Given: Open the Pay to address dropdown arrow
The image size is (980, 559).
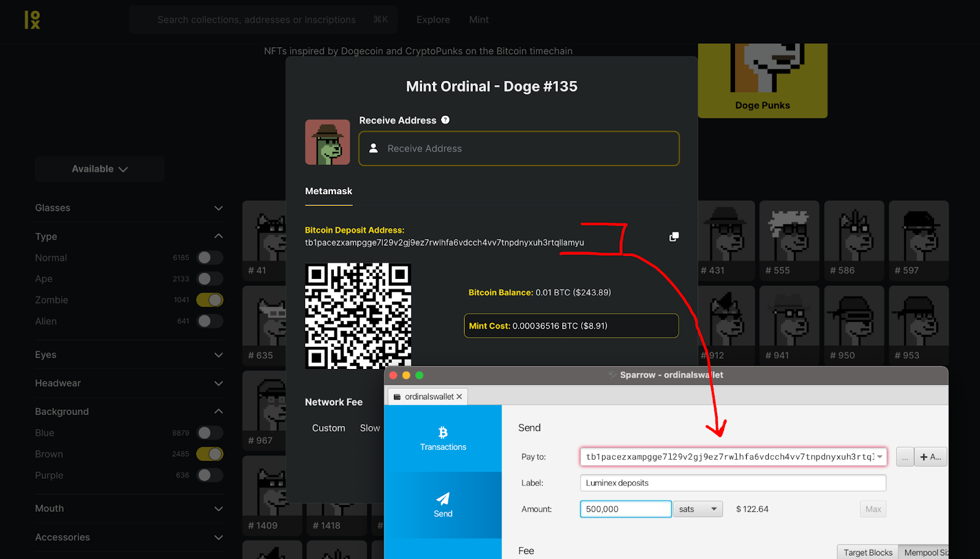Looking at the screenshot, I should click(880, 457).
